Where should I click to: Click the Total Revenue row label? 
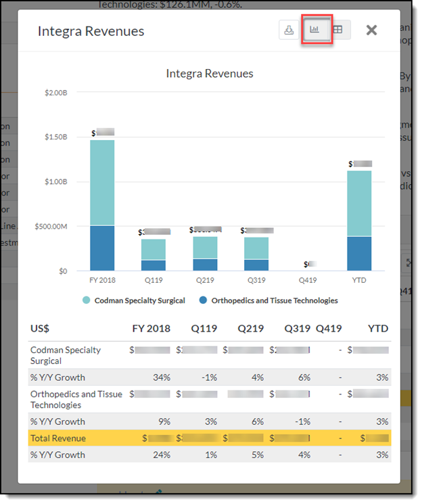click(x=58, y=438)
